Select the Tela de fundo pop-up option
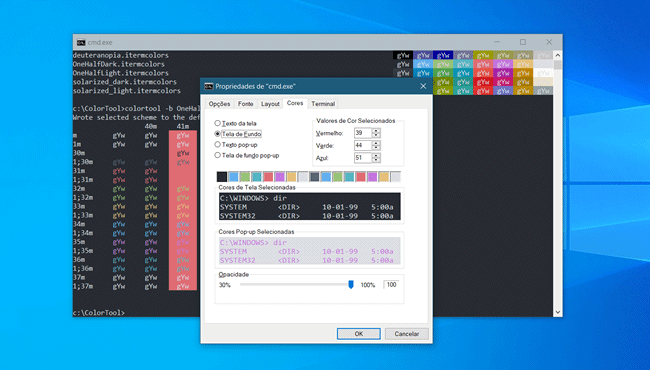 (217, 155)
